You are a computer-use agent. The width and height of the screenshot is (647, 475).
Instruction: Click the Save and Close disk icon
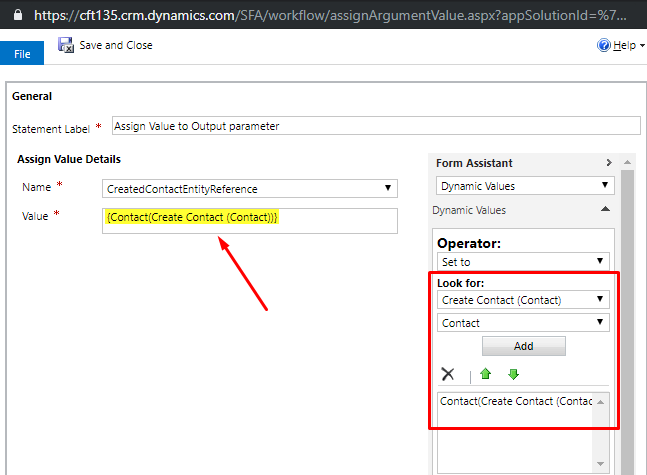point(66,45)
